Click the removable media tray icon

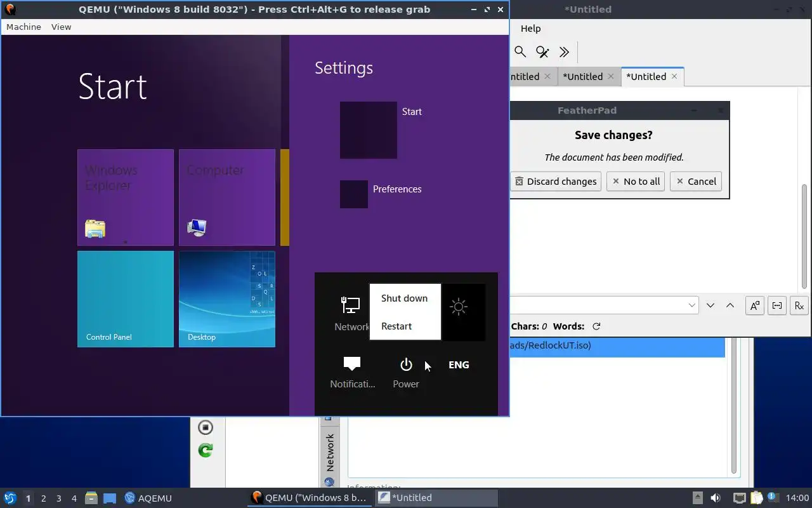pyautogui.click(x=697, y=498)
